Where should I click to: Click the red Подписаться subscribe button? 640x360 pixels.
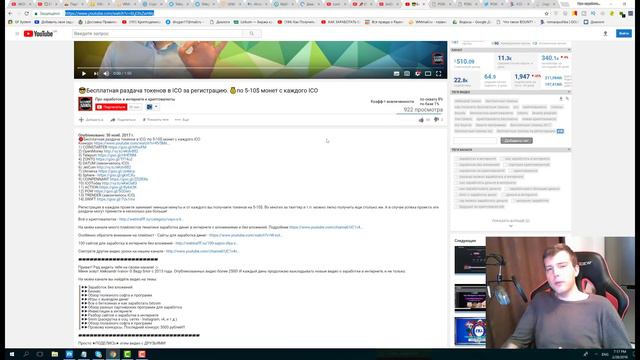coord(111,107)
